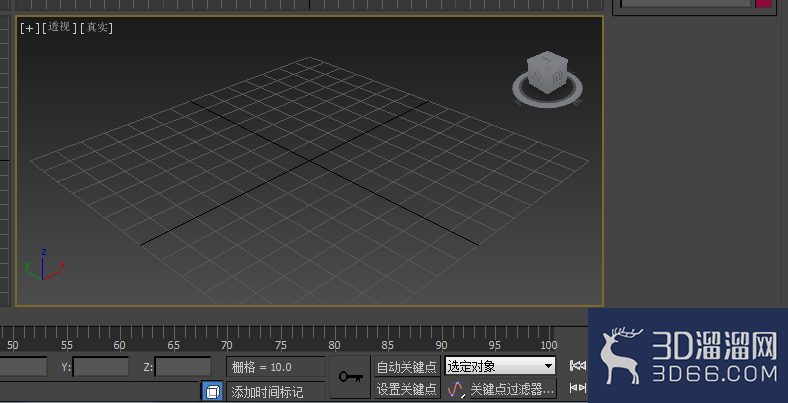Click the ViewCube top face

548,60
